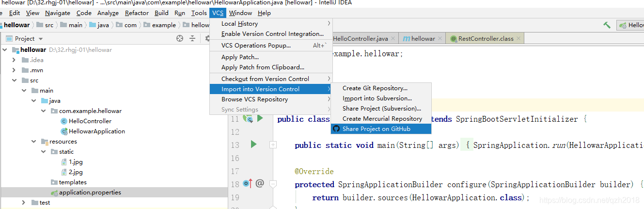Open the Edit menu
Viewport: 644px width, 209px height.
(15, 13)
